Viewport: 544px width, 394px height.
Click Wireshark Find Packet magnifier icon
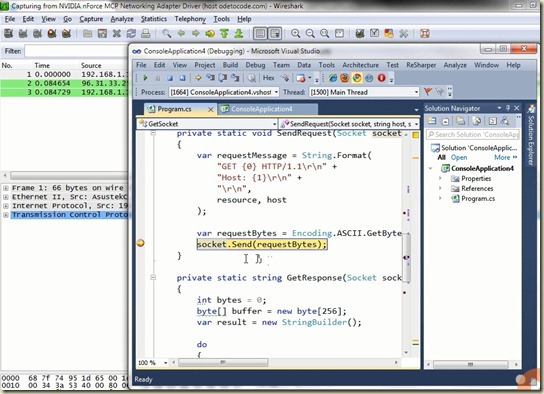pos(167,34)
